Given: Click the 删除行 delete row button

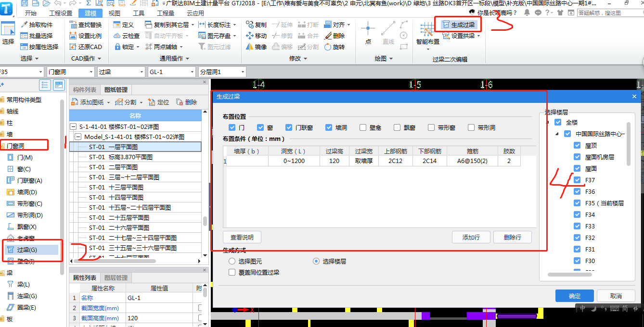Looking at the screenshot, I should [513, 237].
